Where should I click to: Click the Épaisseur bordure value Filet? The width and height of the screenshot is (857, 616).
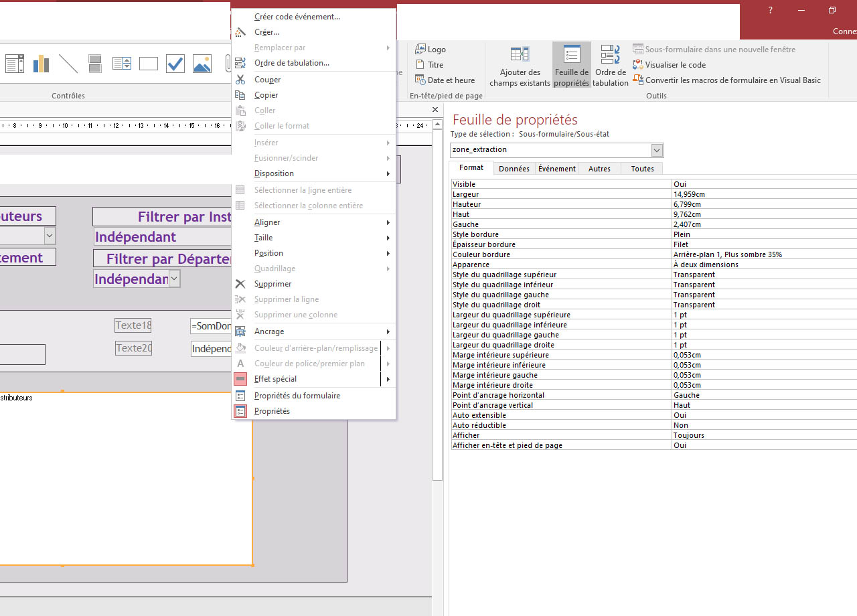pos(764,244)
